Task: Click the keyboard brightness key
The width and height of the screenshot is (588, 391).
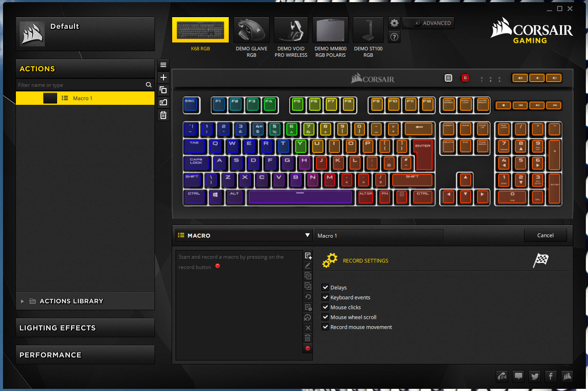Action: [448, 78]
